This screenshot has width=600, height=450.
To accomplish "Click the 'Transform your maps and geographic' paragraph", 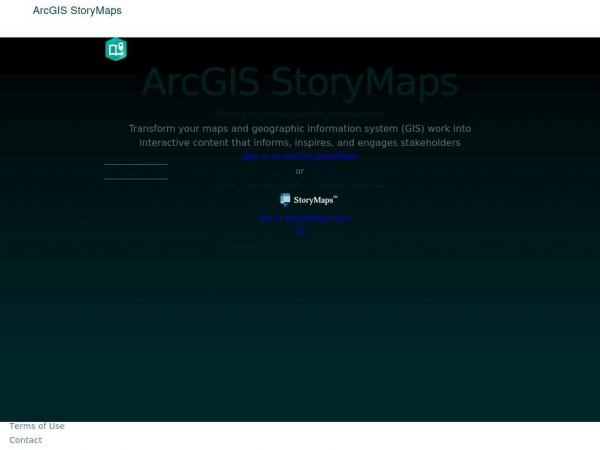I will (300, 135).
